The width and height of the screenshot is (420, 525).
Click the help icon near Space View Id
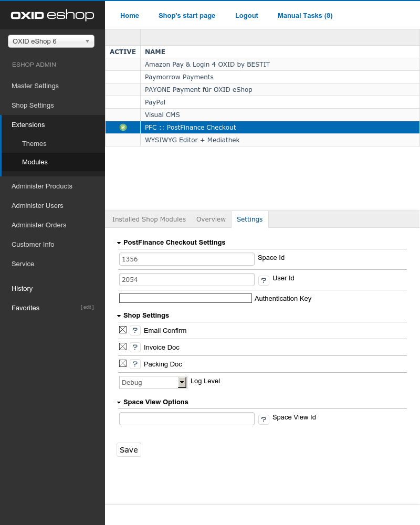pyautogui.click(x=264, y=419)
